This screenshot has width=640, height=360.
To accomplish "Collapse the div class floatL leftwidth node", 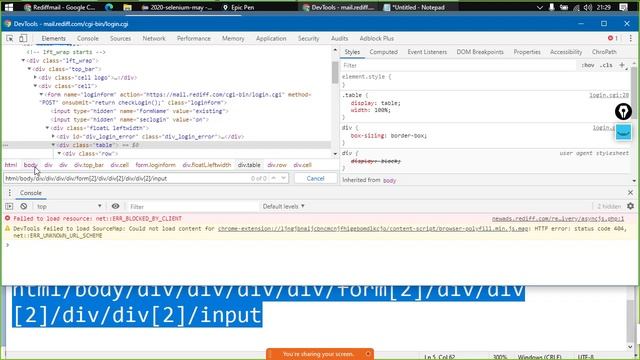I will (47, 128).
